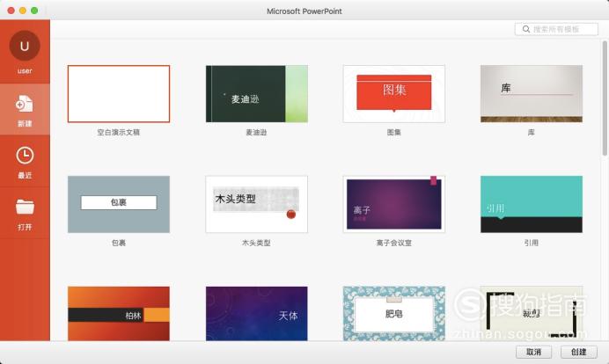Click the 图集 caption below thumbnail
Image resolution: width=609 pixels, height=364 pixels.
(x=394, y=133)
